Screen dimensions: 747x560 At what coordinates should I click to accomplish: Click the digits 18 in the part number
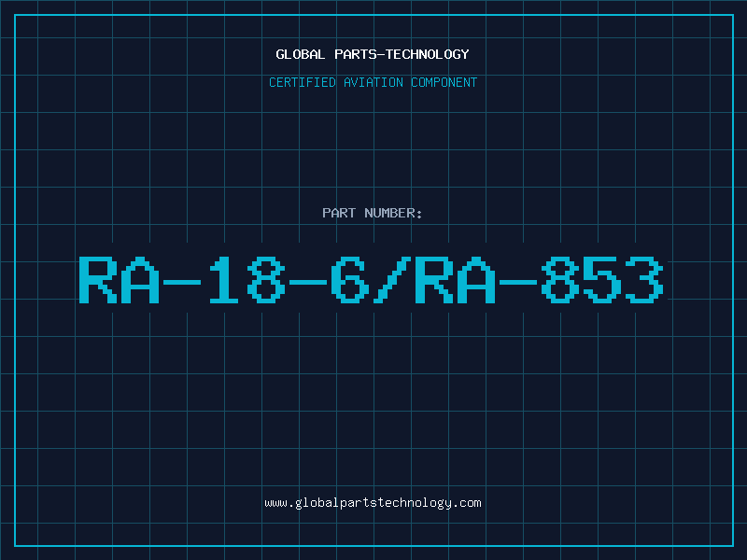click(247, 279)
